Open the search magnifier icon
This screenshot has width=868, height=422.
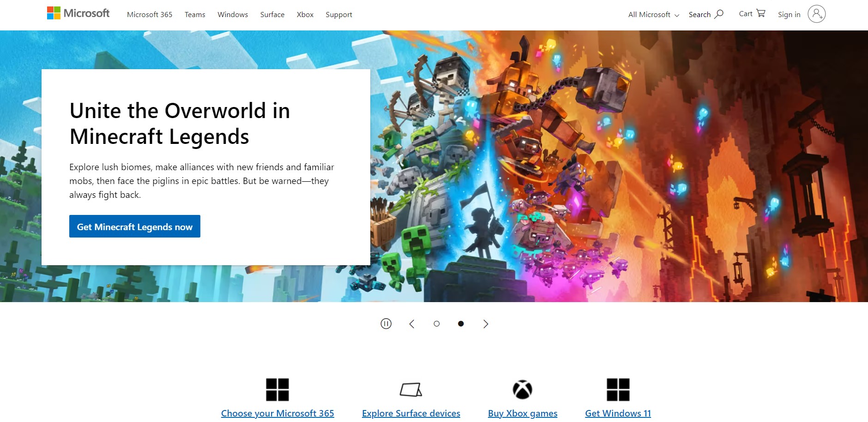719,14
